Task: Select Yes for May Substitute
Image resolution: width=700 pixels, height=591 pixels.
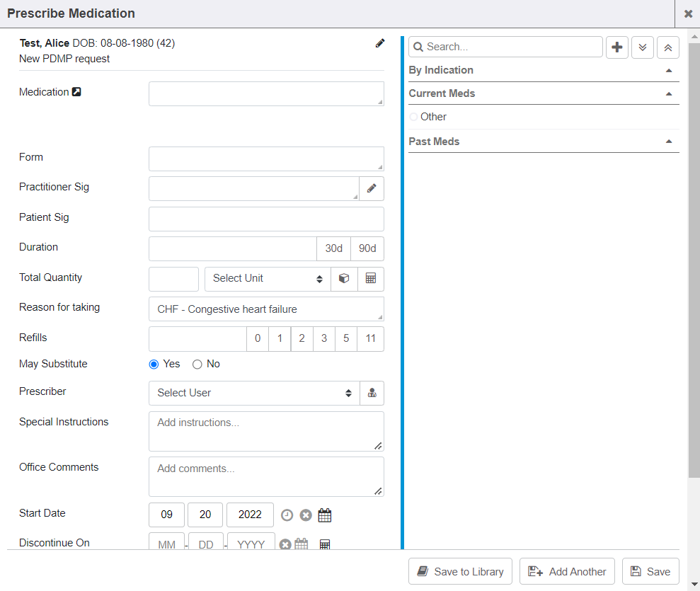Action: tap(154, 365)
